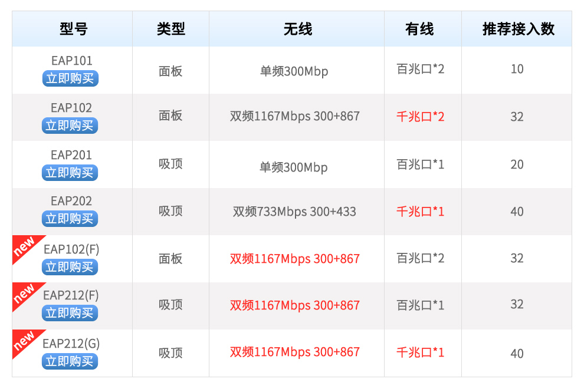Viewport: 584px width, 392px height.
Task: Click 双频1167Mbps 300+867 in EAP102 row
Action: tap(294, 116)
